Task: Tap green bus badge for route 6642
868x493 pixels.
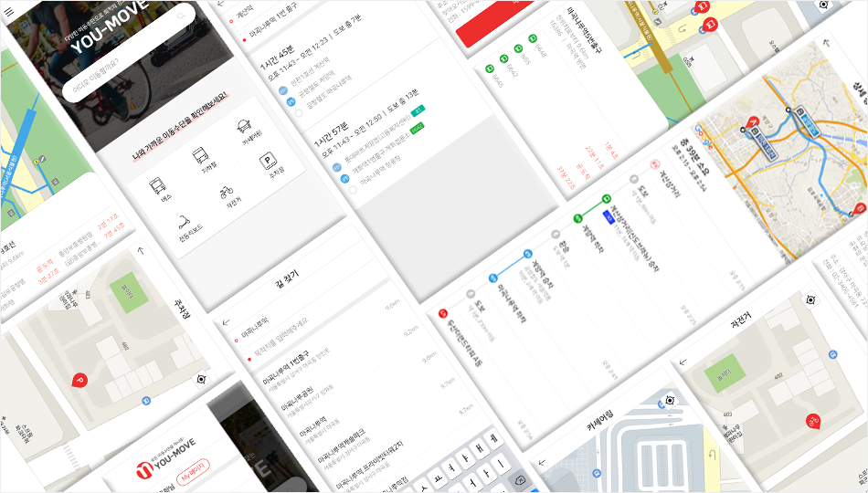Action: point(503,58)
